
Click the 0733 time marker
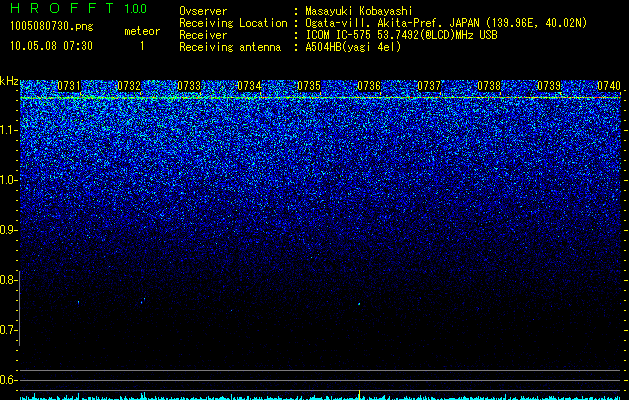click(x=189, y=86)
